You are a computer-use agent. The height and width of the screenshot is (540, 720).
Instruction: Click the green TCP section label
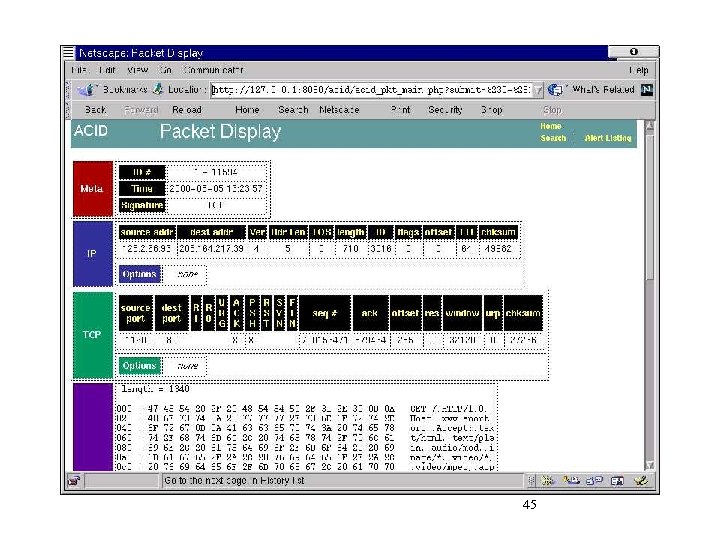click(x=93, y=335)
